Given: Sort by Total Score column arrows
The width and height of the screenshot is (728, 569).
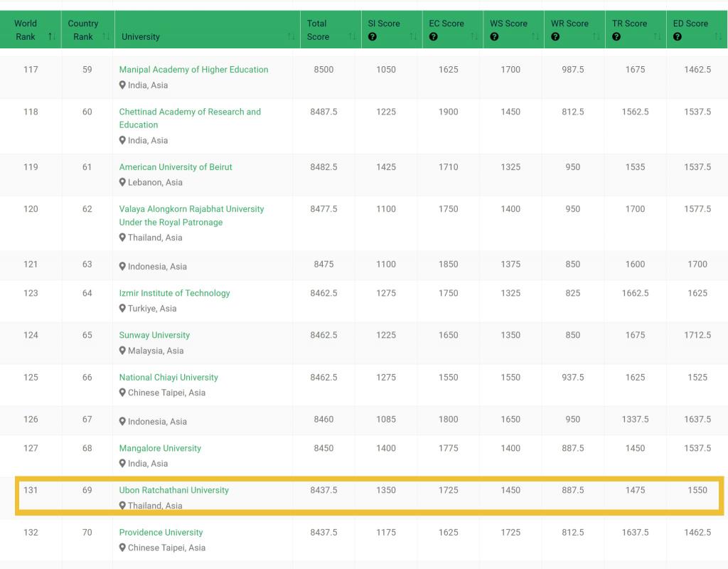Looking at the screenshot, I should point(353,37).
